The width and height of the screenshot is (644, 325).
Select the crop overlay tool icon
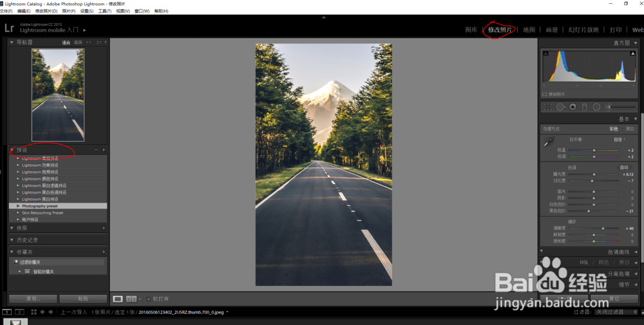tap(548, 107)
